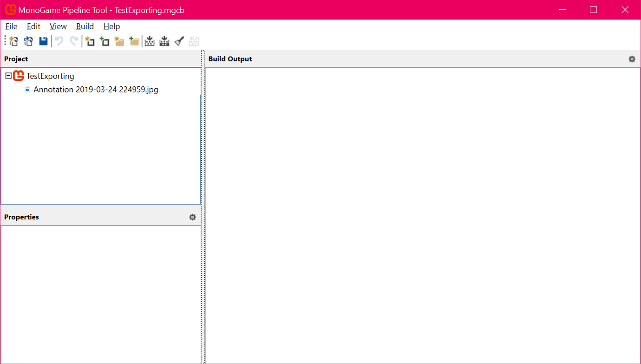Click the Clean broom icon
Image resolution: width=641 pixels, height=364 pixels.
tap(179, 41)
